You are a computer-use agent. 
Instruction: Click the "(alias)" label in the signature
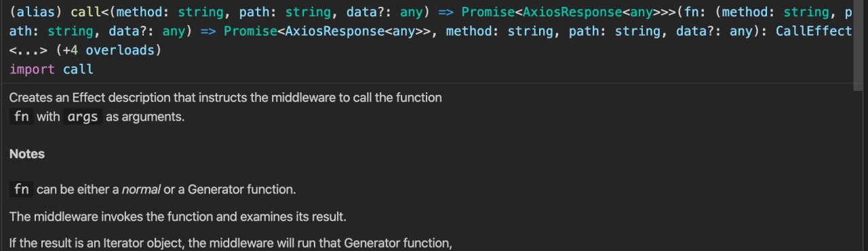pos(37,12)
